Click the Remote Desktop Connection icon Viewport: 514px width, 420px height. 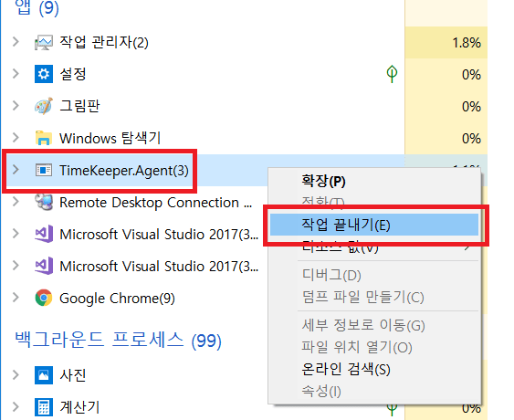click(44, 202)
